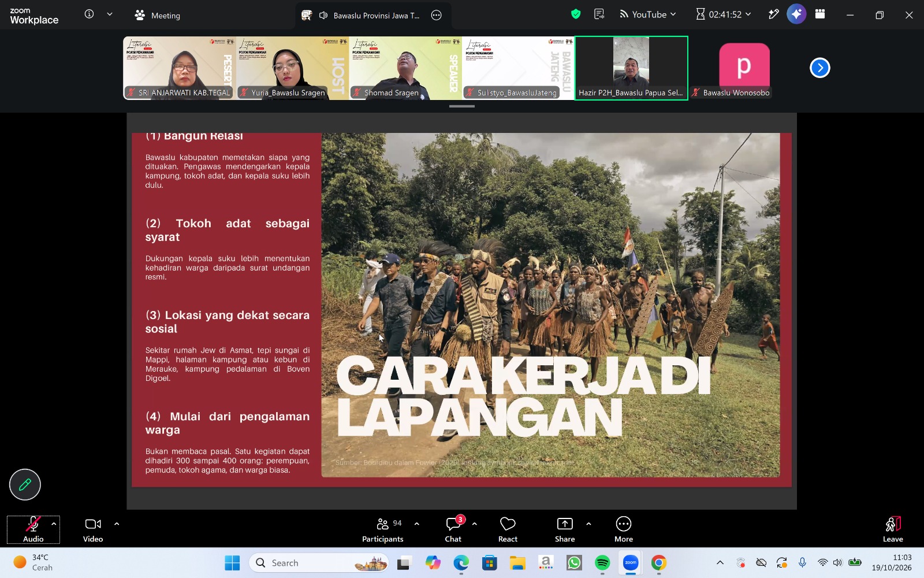Start Share screen

pos(565,529)
